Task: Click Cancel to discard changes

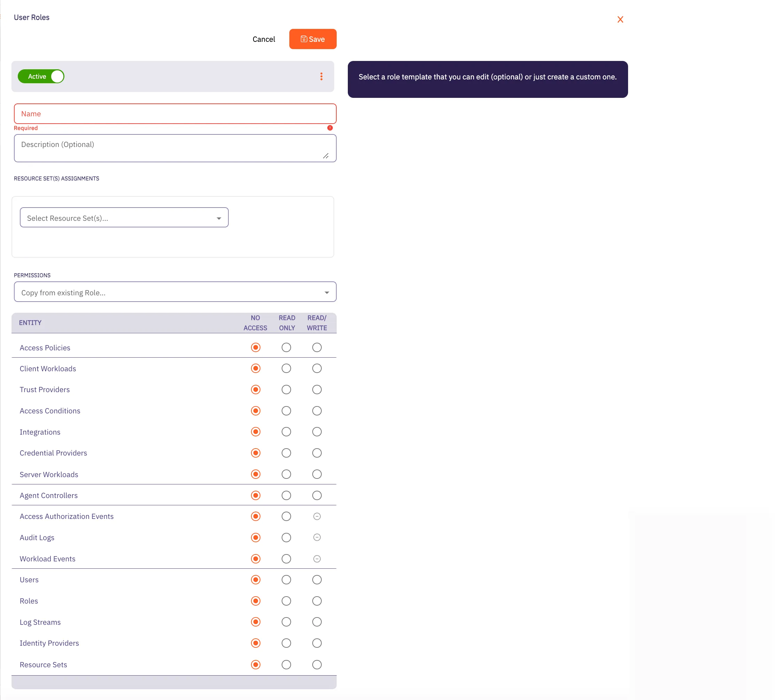Action: tap(263, 39)
